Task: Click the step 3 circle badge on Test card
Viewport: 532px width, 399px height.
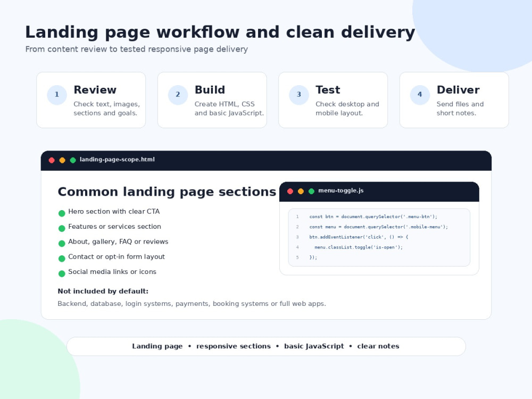Action: pos(299,95)
